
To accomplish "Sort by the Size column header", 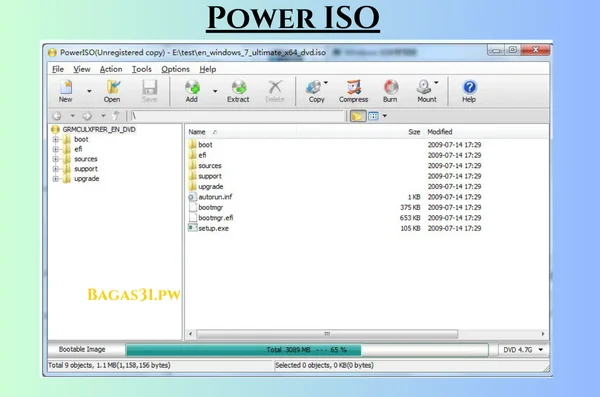I will point(414,132).
